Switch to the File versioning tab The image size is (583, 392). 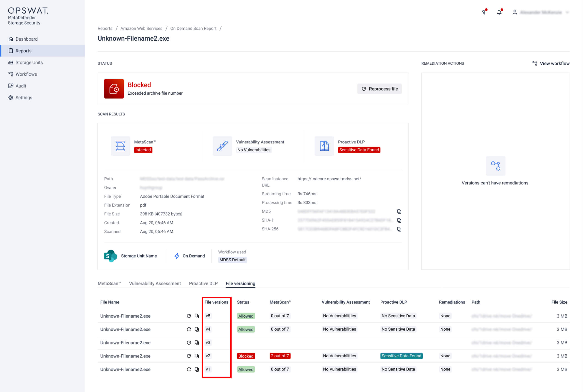(x=240, y=283)
